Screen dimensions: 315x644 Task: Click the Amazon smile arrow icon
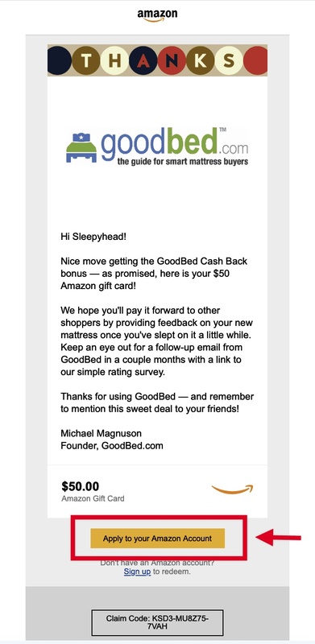232,489
